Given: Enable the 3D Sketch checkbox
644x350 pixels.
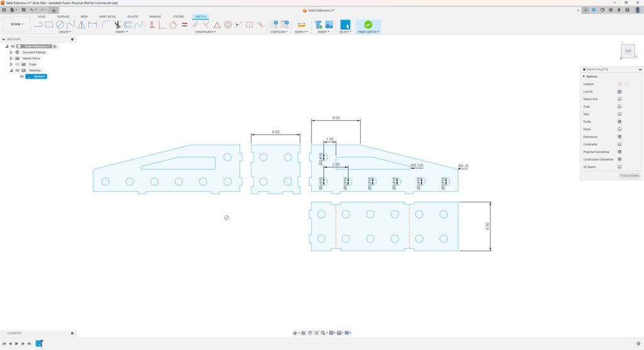Looking at the screenshot, I should click(619, 167).
